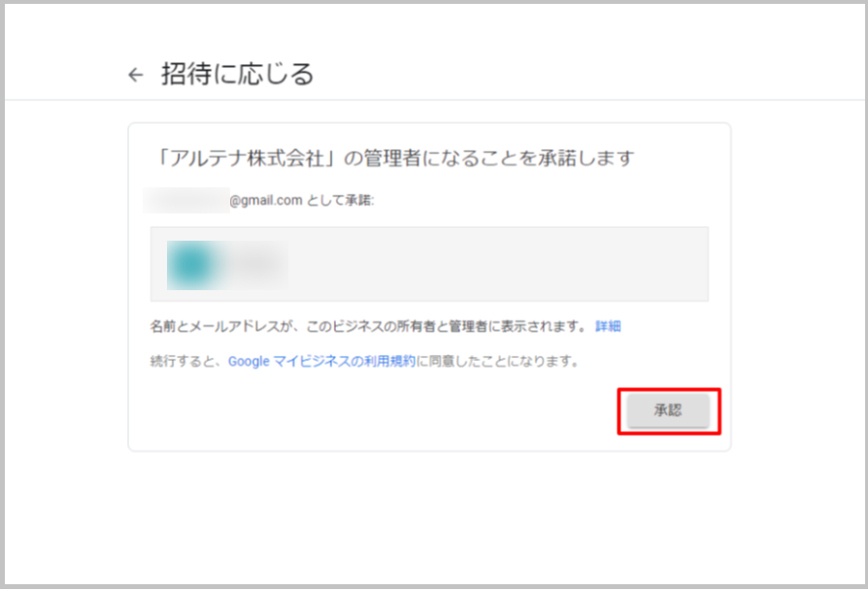
Task: Open Google マイビジネスの利用規約 link
Action: pos(321,361)
